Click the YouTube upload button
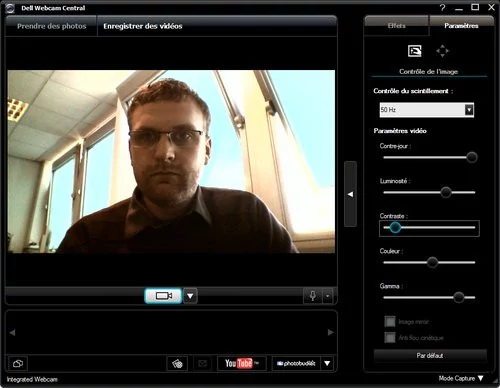 (242, 363)
